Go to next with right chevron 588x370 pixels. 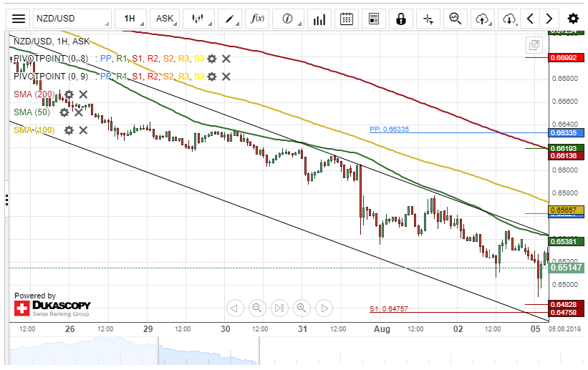pyautogui.click(x=549, y=19)
